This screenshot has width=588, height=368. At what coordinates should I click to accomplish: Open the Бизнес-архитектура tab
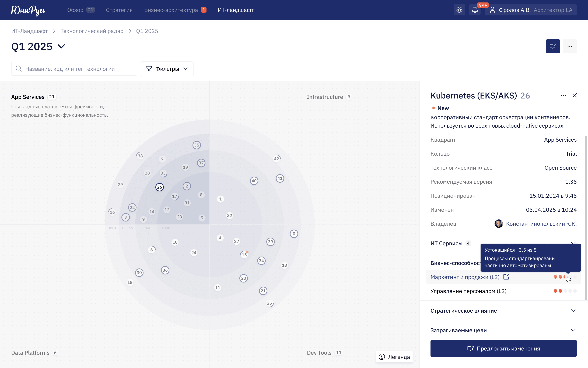click(x=175, y=10)
